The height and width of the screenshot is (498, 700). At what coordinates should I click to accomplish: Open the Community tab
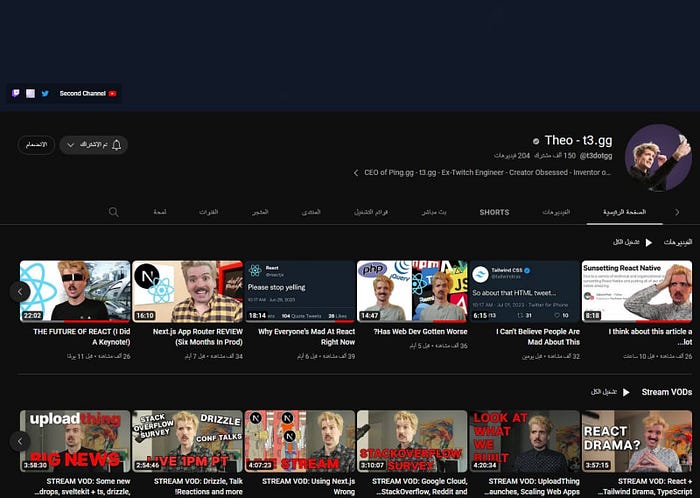[311, 212]
